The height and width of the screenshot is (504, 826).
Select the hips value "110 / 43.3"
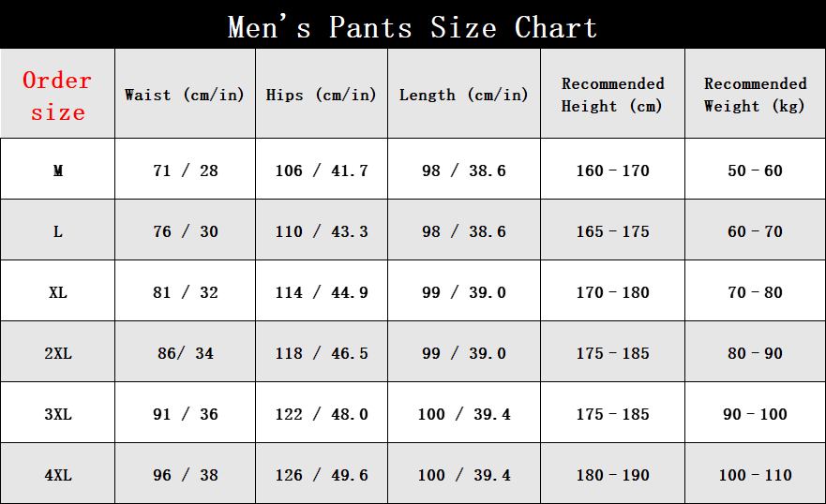coord(322,231)
